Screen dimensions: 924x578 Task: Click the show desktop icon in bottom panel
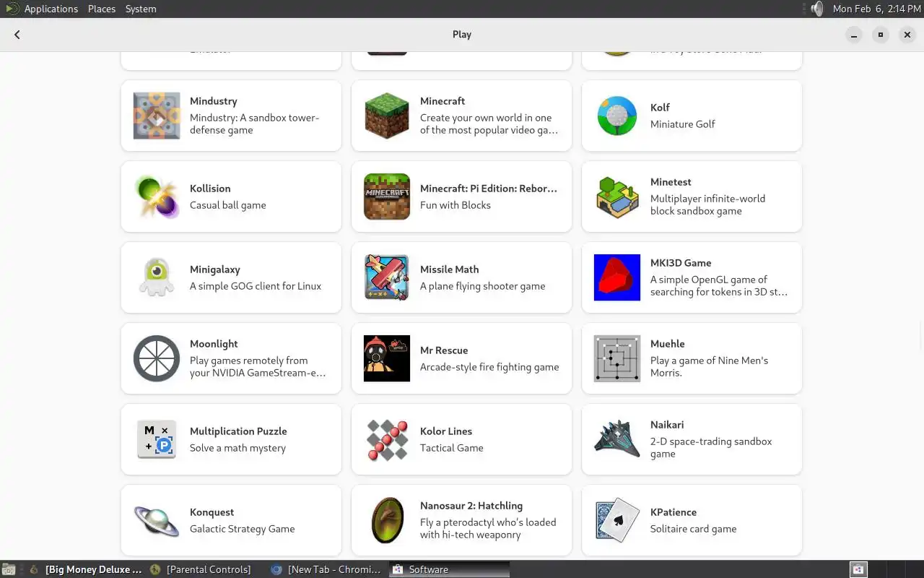[x=8, y=569]
